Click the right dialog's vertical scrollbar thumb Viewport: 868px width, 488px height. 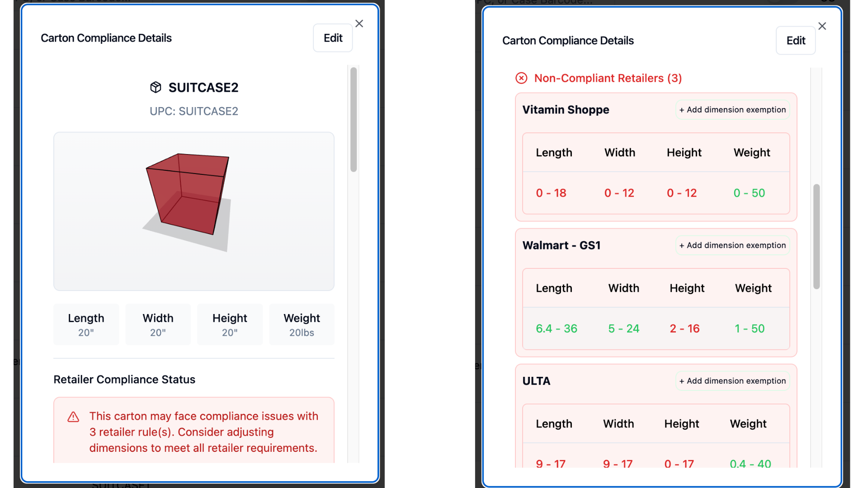[x=816, y=236]
